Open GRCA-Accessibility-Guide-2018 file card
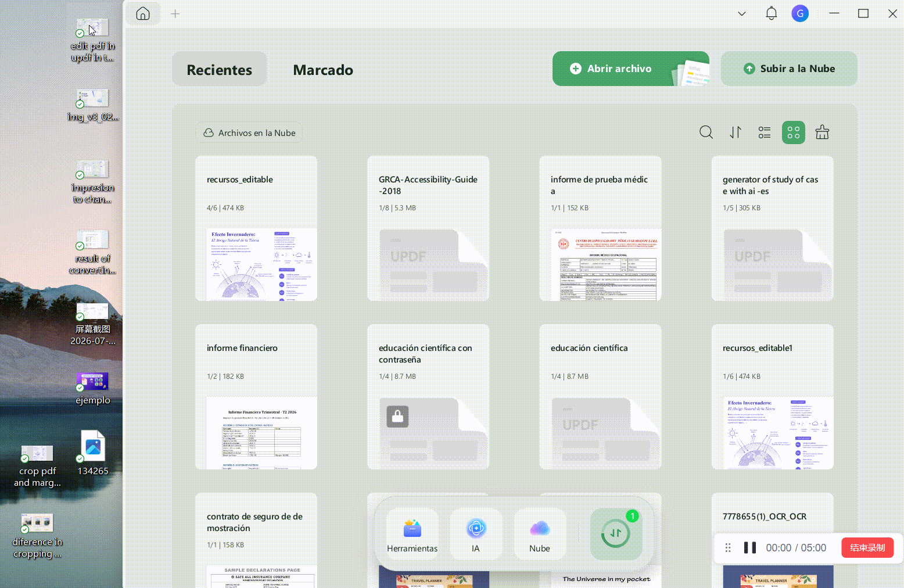This screenshot has height=588, width=904. 428,228
